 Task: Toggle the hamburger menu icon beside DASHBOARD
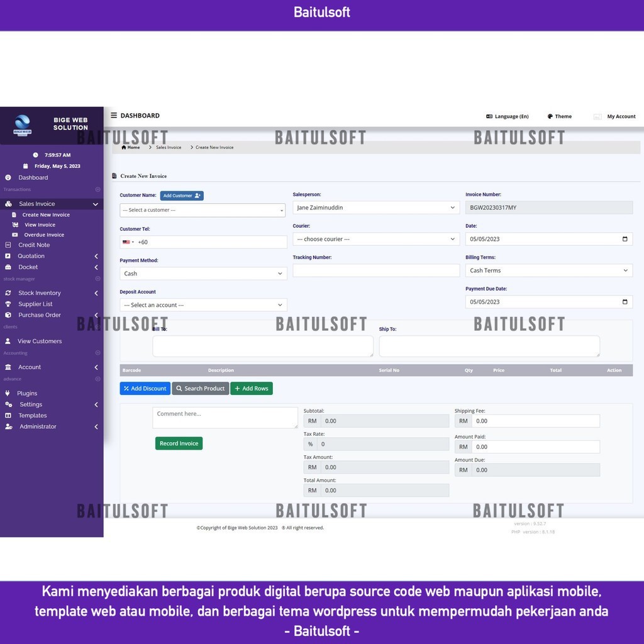tap(114, 116)
